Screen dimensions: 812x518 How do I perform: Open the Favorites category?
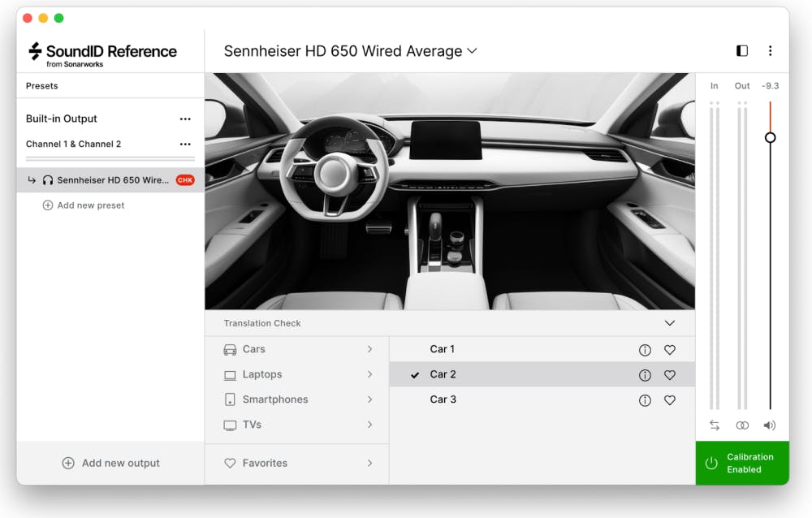pos(296,463)
